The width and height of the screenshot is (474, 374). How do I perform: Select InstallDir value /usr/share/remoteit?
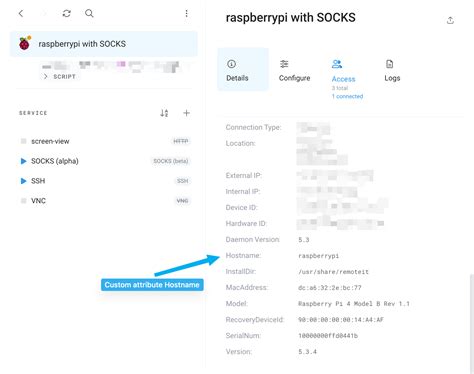click(333, 272)
